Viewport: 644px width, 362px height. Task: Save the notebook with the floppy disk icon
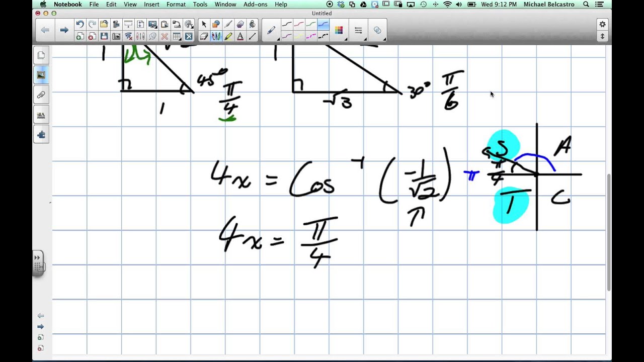pyautogui.click(x=104, y=36)
